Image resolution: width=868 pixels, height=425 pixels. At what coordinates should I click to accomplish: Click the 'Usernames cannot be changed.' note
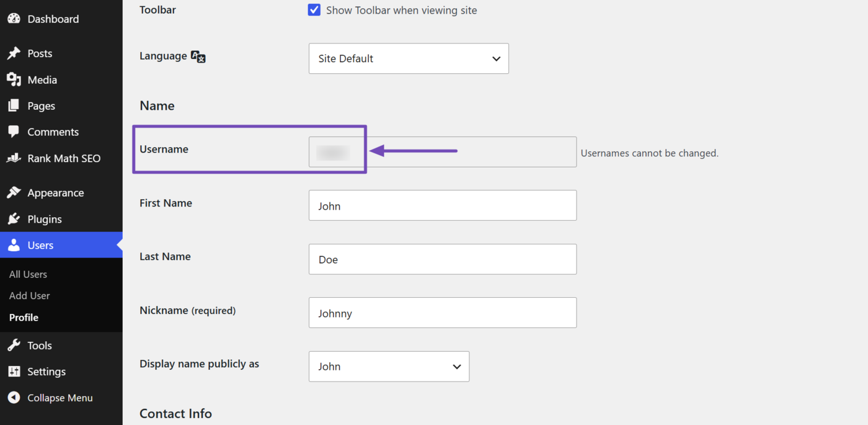[x=649, y=153]
